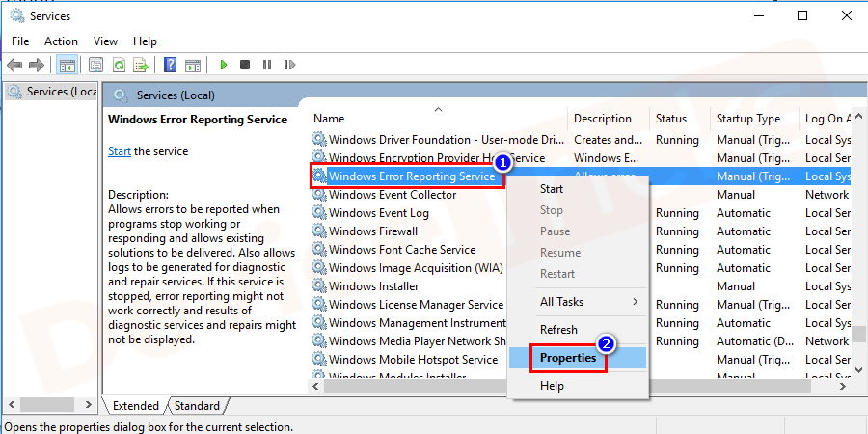Click the service list scroll-up arrow

(x=859, y=117)
